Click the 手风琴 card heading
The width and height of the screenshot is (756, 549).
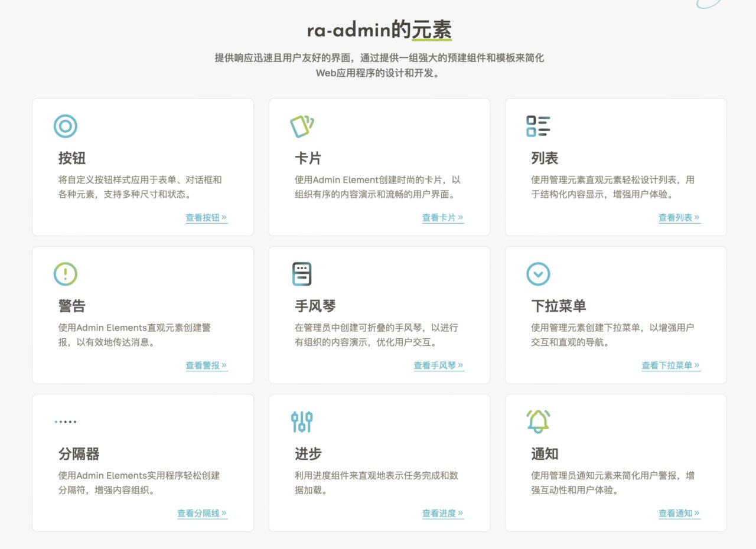[315, 306]
